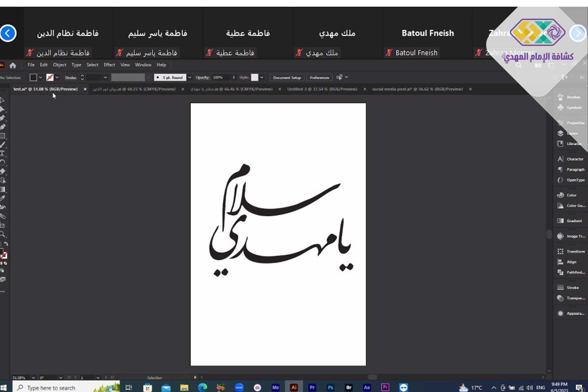Expand the stroke color dropdown arrow
The image size is (588, 392).
(x=57, y=77)
